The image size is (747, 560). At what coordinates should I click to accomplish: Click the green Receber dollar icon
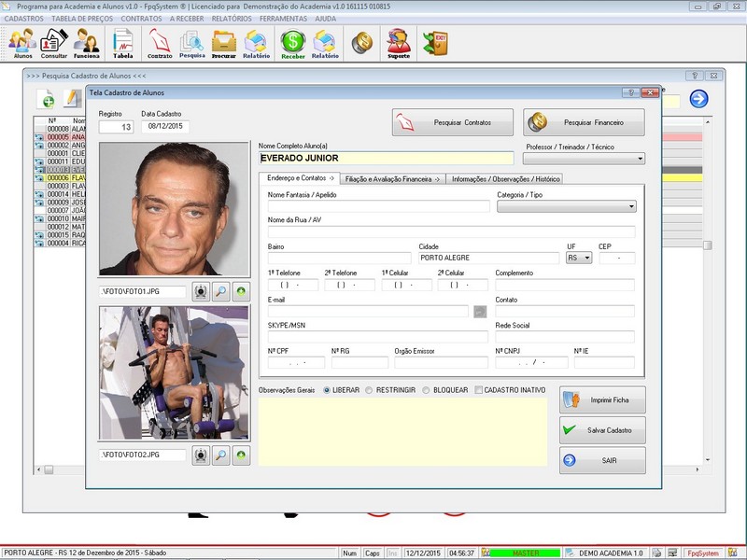coord(292,43)
